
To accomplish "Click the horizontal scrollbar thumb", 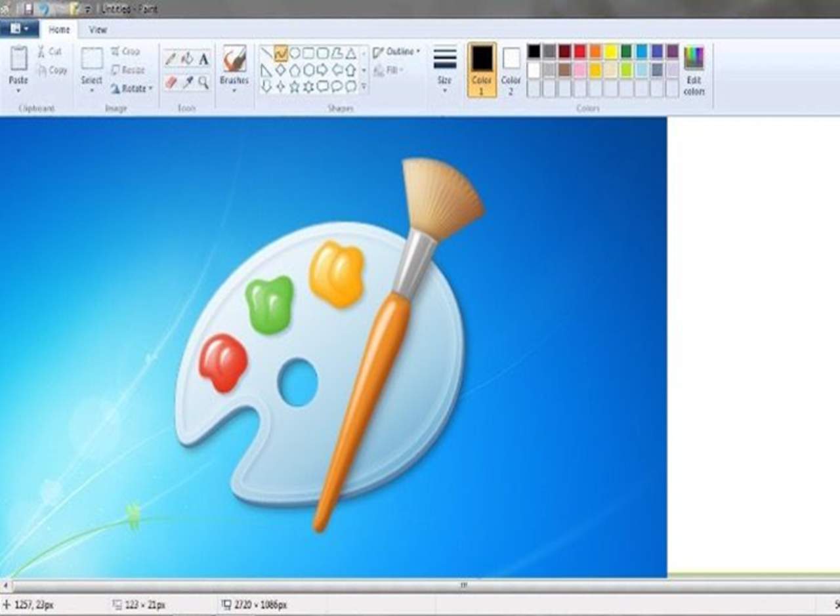I will click(x=463, y=585).
